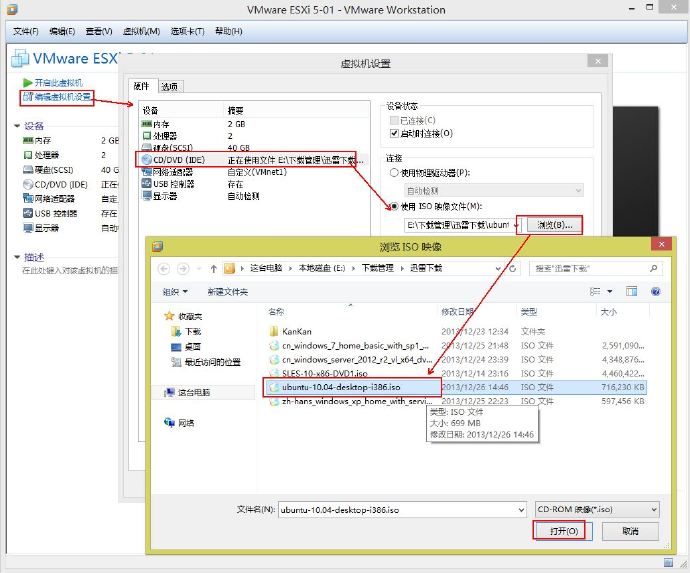
Task: Sort files by the Size column header
Action: (x=623, y=312)
